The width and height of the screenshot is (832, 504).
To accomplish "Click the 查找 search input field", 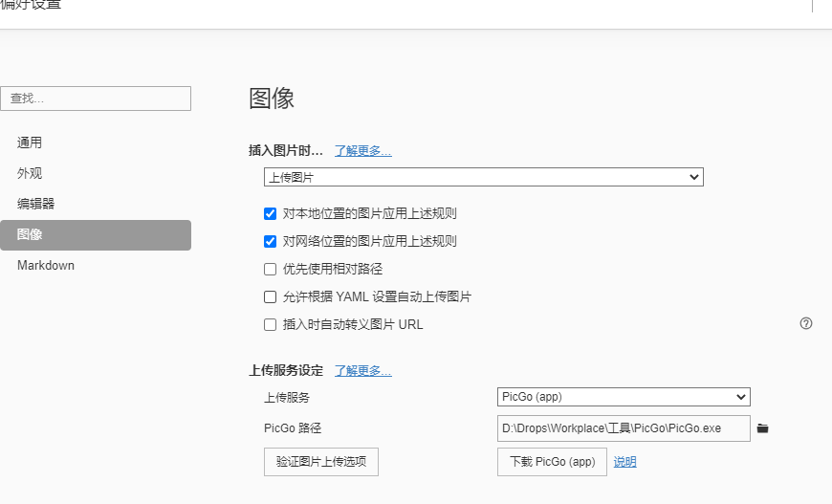I will point(96,98).
